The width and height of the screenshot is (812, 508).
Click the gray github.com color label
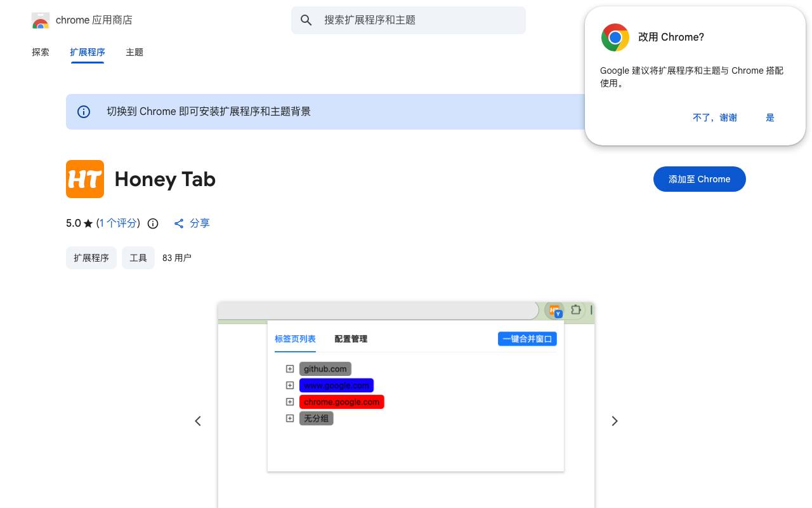tap(325, 369)
